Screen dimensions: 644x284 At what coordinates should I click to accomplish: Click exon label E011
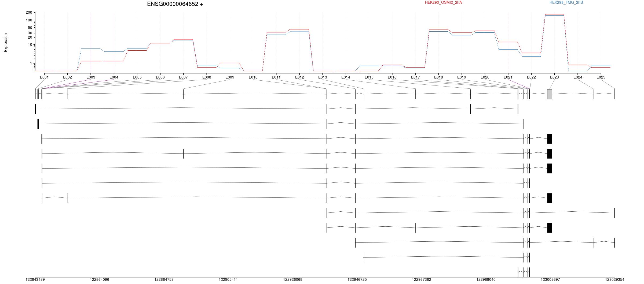pyautogui.click(x=276, y=77)
